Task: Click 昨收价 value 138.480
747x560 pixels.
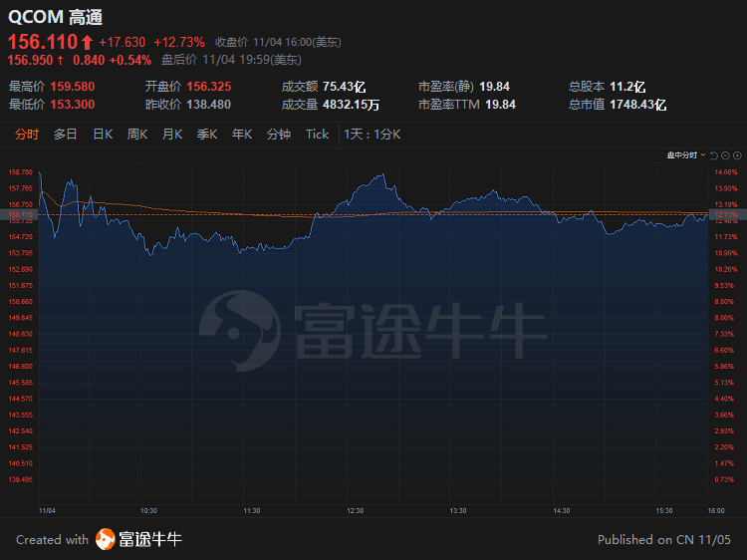Action: (x=209, y=105)
